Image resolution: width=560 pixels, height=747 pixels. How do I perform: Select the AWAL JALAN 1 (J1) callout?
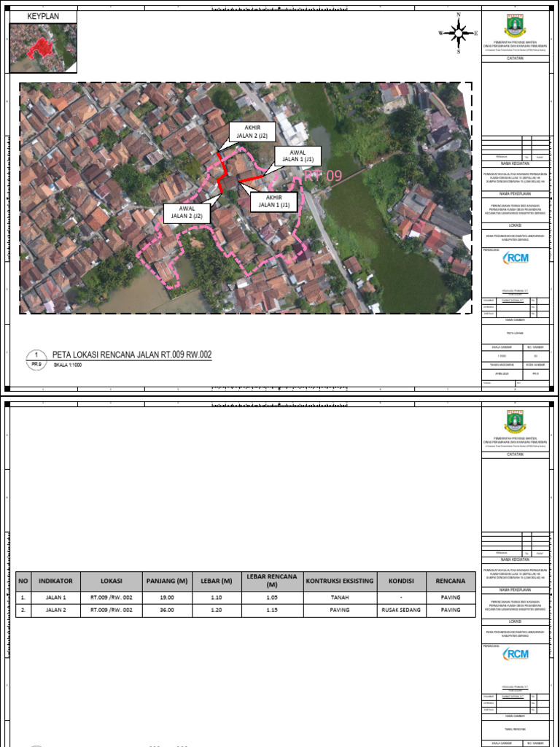point(297,155)
